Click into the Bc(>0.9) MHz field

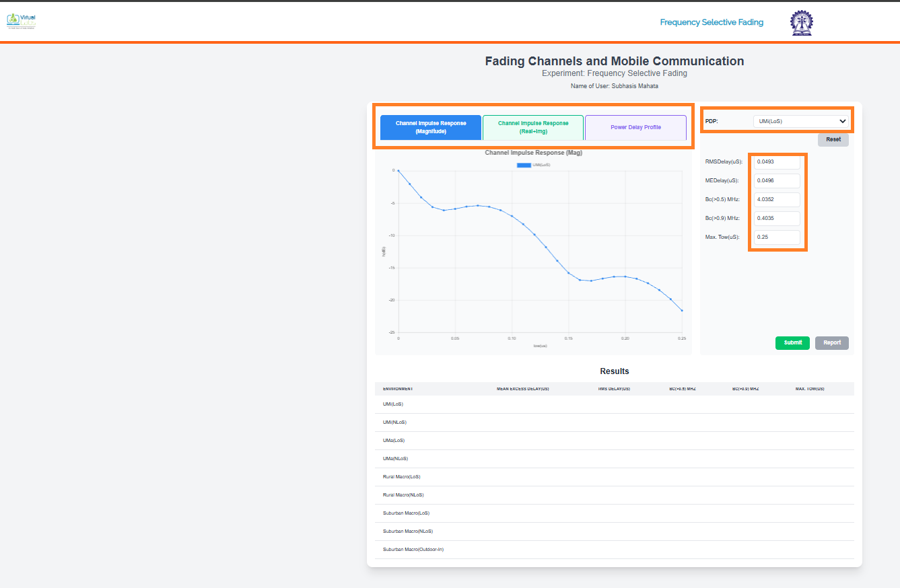pos(777,219)
